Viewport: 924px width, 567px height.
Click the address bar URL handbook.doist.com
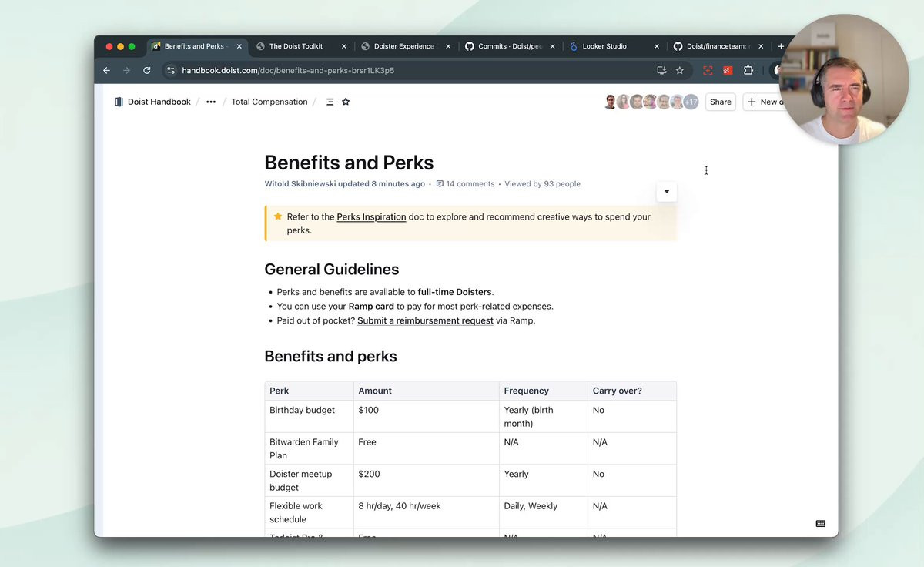pyautogui.click(x=288, y=70)
